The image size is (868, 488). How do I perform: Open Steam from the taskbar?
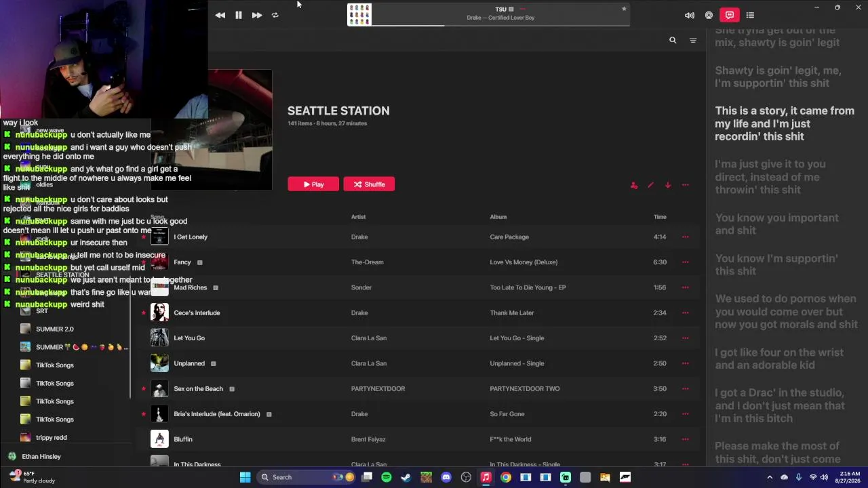pos(406,477)
